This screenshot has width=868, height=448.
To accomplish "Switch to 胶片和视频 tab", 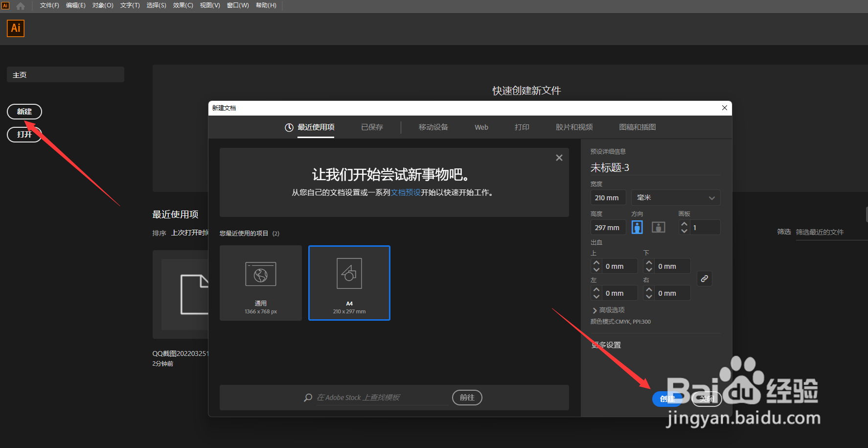I will [574, 127].
